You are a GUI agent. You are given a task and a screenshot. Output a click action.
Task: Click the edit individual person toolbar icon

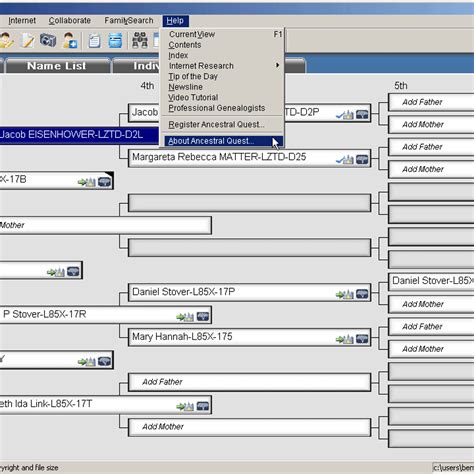[x=6, y=41]
